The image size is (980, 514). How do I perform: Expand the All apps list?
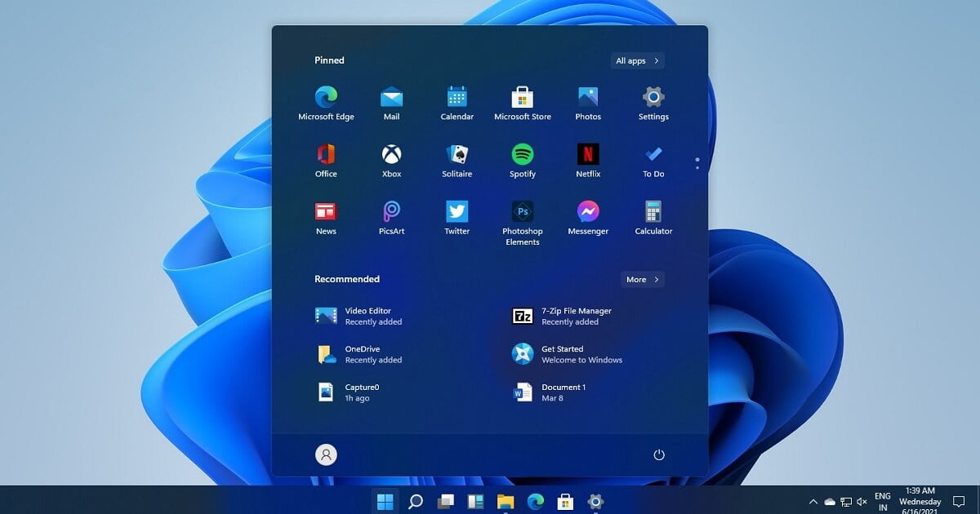click(x=637, y=60)
